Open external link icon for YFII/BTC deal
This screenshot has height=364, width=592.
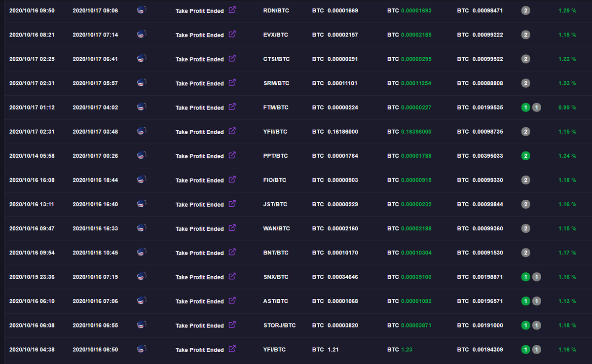(232, 131)
